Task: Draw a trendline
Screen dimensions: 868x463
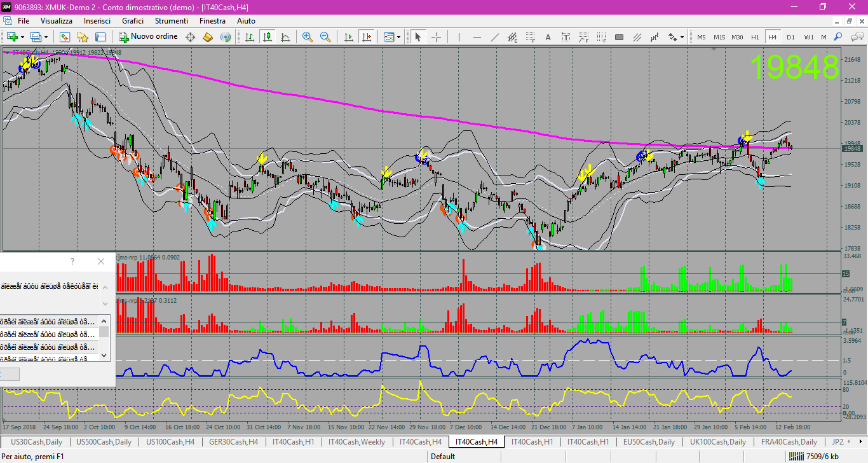Action: point(495,37)
